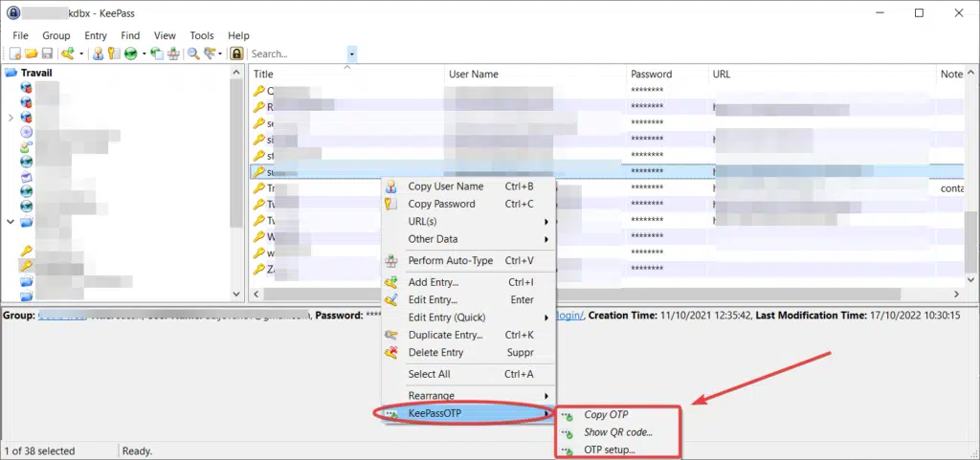Image resolution: width=980 pixels, height=460 pixels.
Task: Open the Entry menu
Action: (96, 35)
